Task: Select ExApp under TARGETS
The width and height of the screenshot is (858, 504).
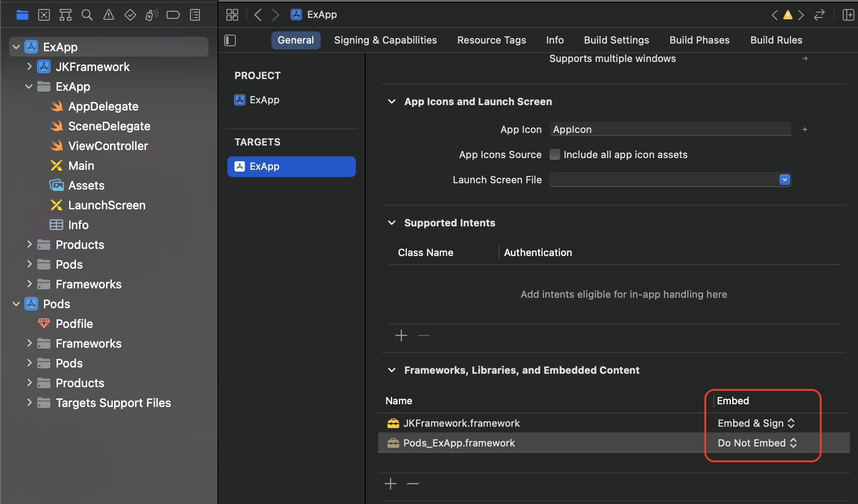Action: [x=292, y=166]
